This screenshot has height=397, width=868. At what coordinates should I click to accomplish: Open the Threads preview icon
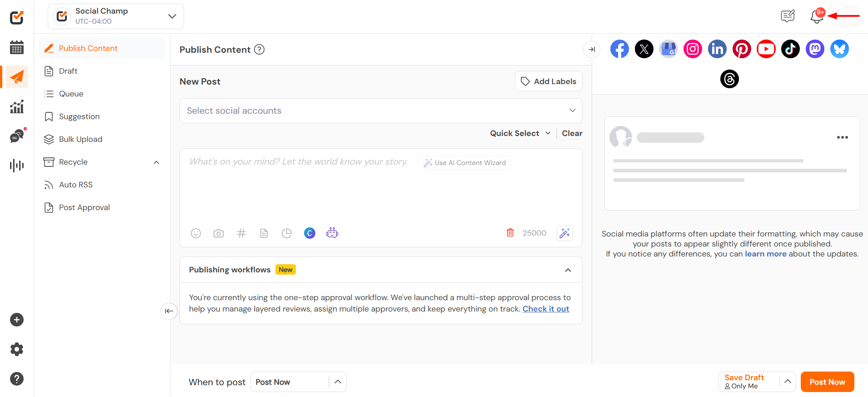pyautogui.click(x=729, y=79)
